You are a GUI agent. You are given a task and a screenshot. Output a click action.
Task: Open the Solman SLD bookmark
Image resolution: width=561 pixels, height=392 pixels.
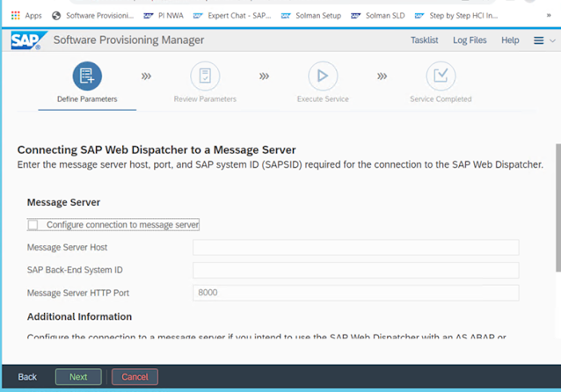[378, 15]
